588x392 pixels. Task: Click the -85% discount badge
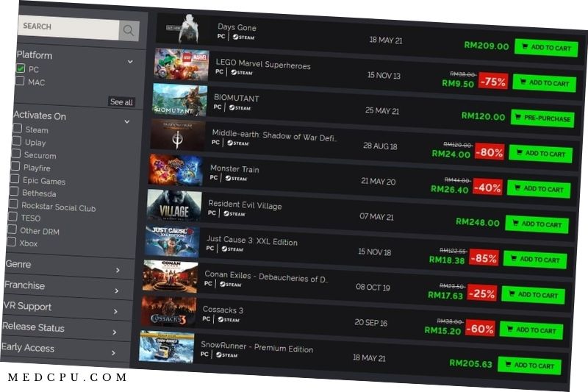click(x=484, y=258)
